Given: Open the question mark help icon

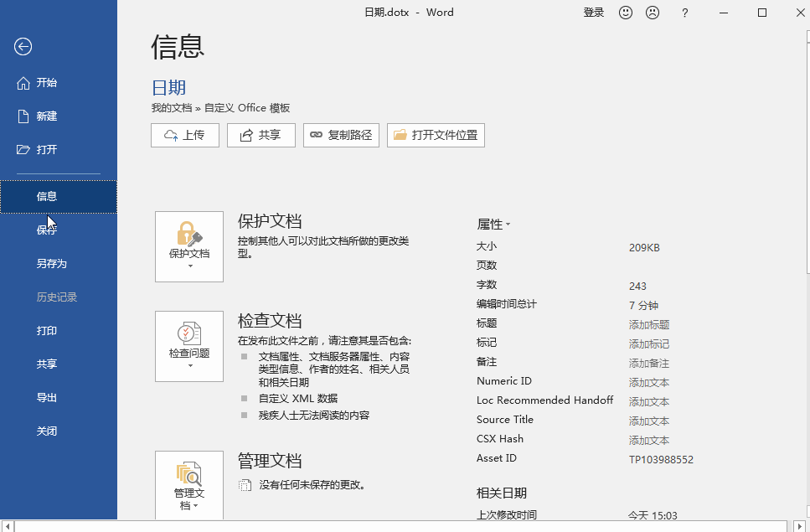Looking at the screenshot, I should pyautogui.click(x=685, y=13).
